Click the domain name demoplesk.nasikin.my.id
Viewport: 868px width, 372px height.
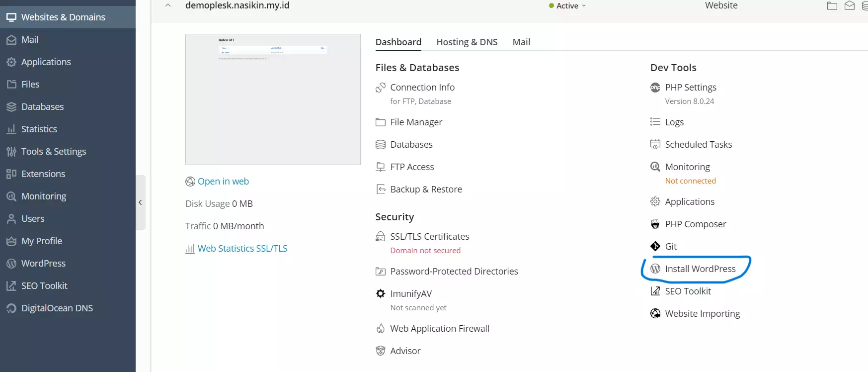[237, 5]
